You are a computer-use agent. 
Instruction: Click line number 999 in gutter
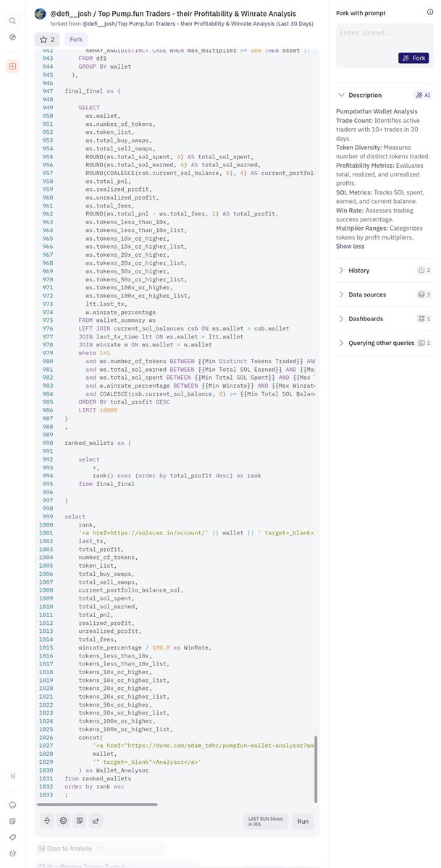(x=47, y=516)
